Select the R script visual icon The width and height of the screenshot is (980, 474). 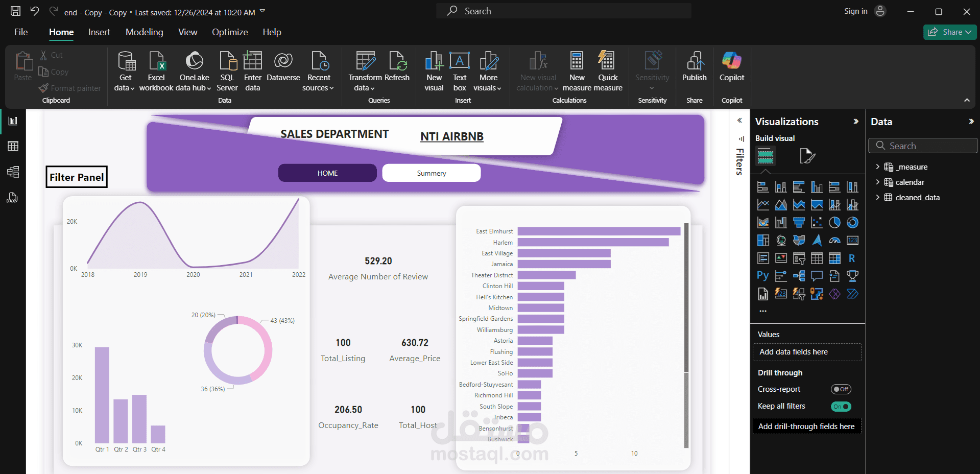click(852, 258)
